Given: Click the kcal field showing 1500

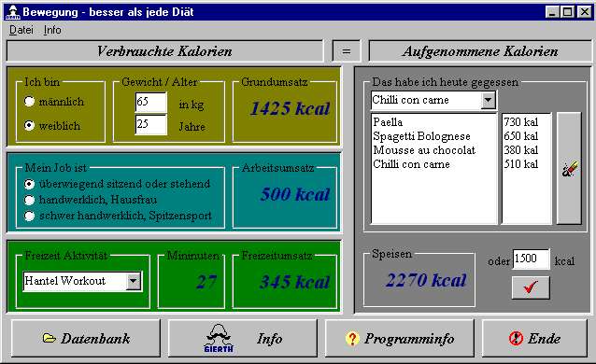Looking at the screenshot, I should coord(531,259).
